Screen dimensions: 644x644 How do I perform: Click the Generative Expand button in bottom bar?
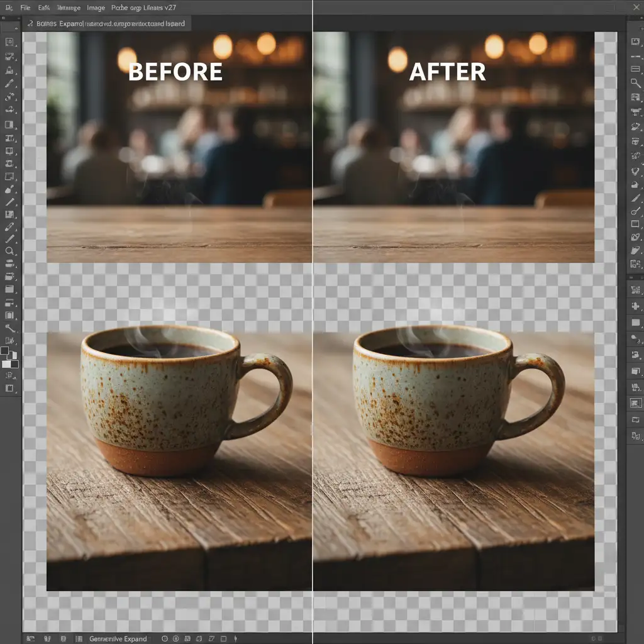coord(118,638)
